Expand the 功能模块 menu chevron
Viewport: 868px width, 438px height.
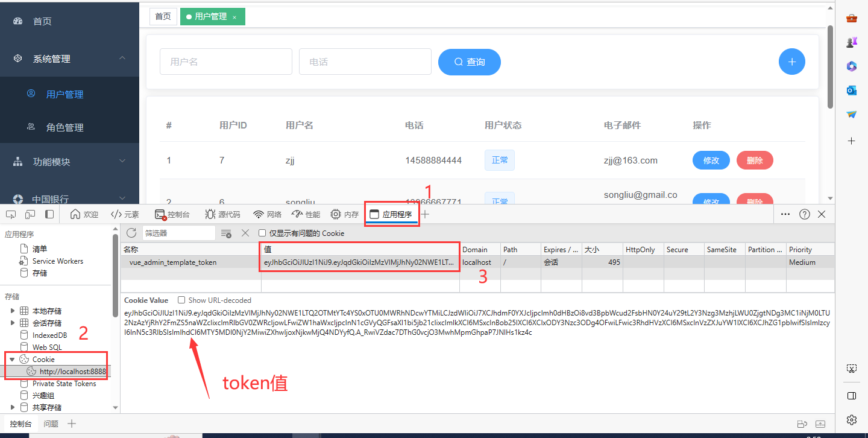[122, 161]
